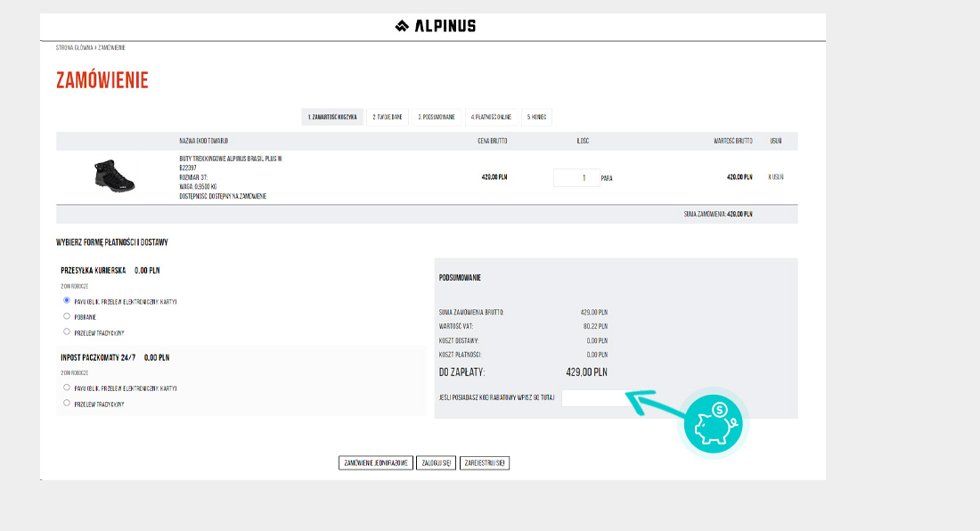Choose Pobranie payment option

(67, 316)
